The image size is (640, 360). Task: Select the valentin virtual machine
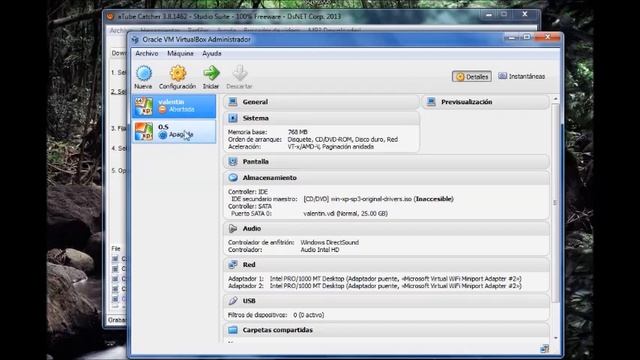click(174, 106)
